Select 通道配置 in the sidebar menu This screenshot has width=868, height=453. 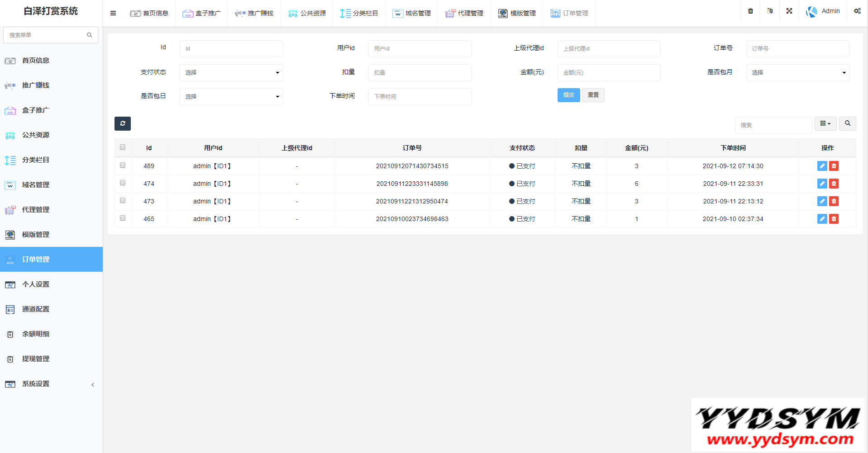click(x=36, y=309)
